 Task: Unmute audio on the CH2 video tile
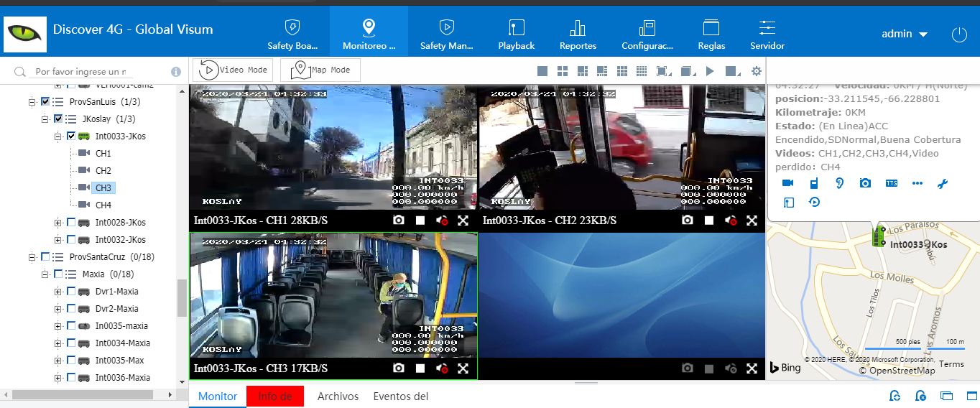[x=731, y=221]
